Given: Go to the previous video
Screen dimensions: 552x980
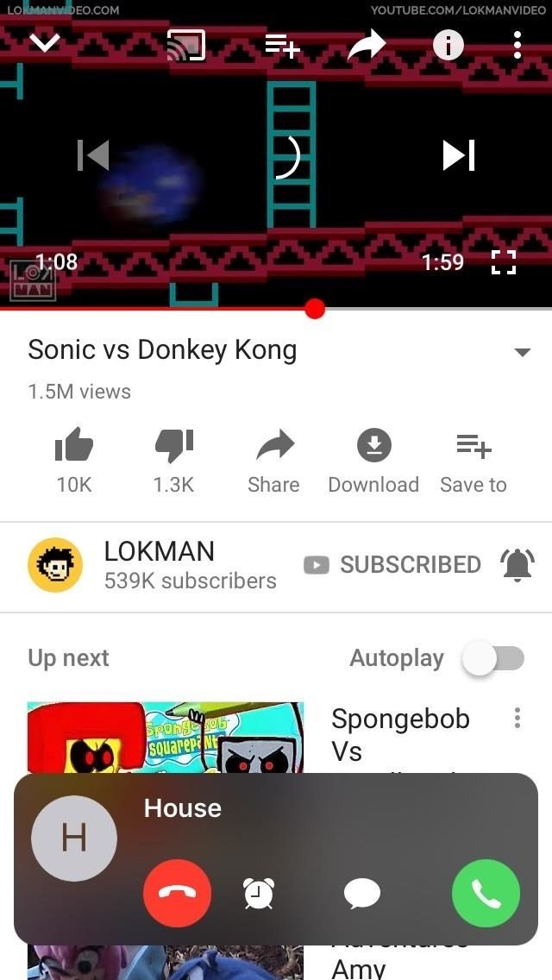Looking at the screenshot, I should click(x=93, y=155).
